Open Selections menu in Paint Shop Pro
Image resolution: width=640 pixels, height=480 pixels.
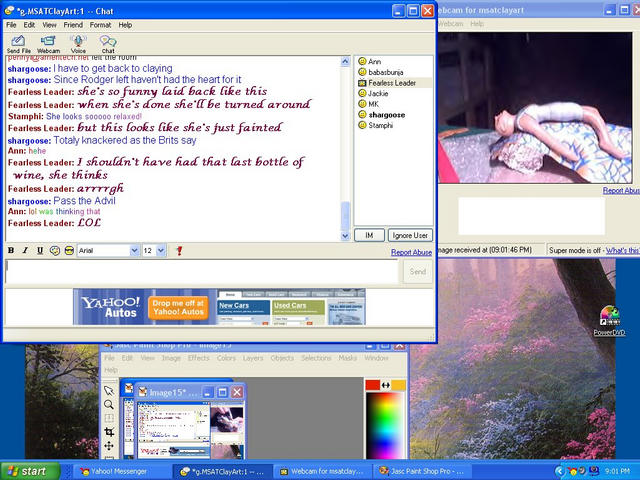point(316,358)
